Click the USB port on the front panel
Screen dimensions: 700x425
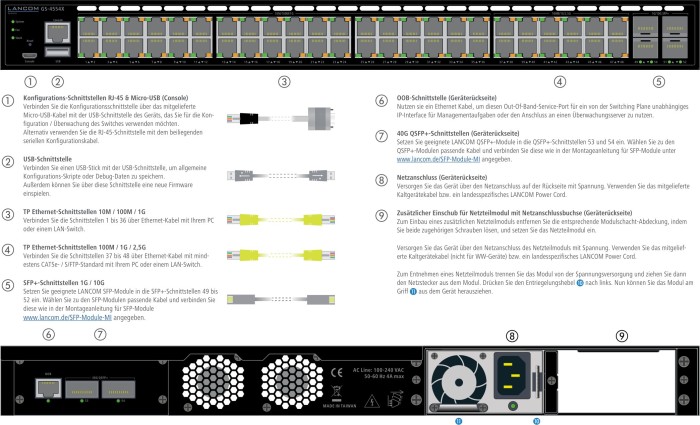pos(58,52)
